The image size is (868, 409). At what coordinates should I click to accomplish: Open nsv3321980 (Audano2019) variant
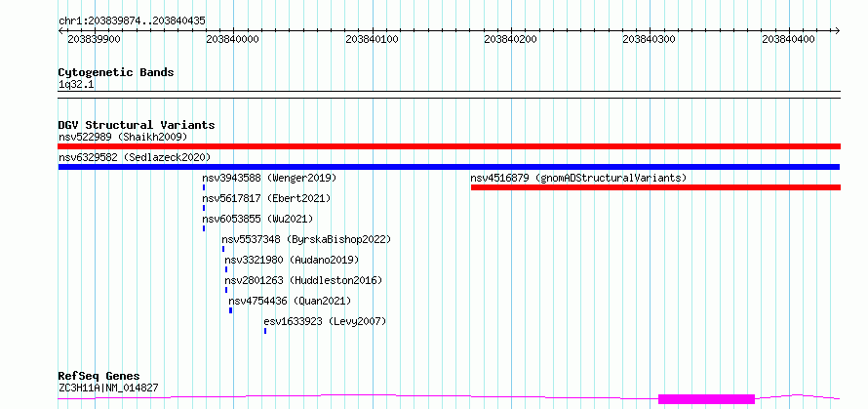click(x=292, y=260)
